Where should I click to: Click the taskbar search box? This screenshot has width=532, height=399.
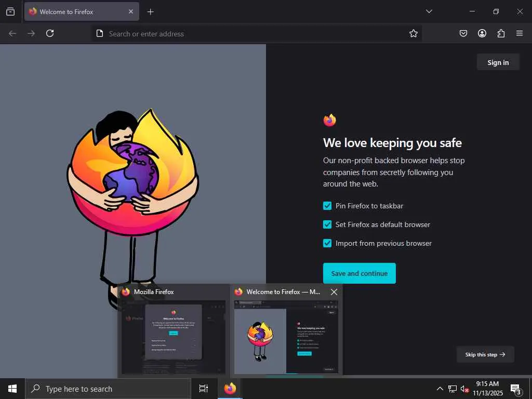point(108,389)
